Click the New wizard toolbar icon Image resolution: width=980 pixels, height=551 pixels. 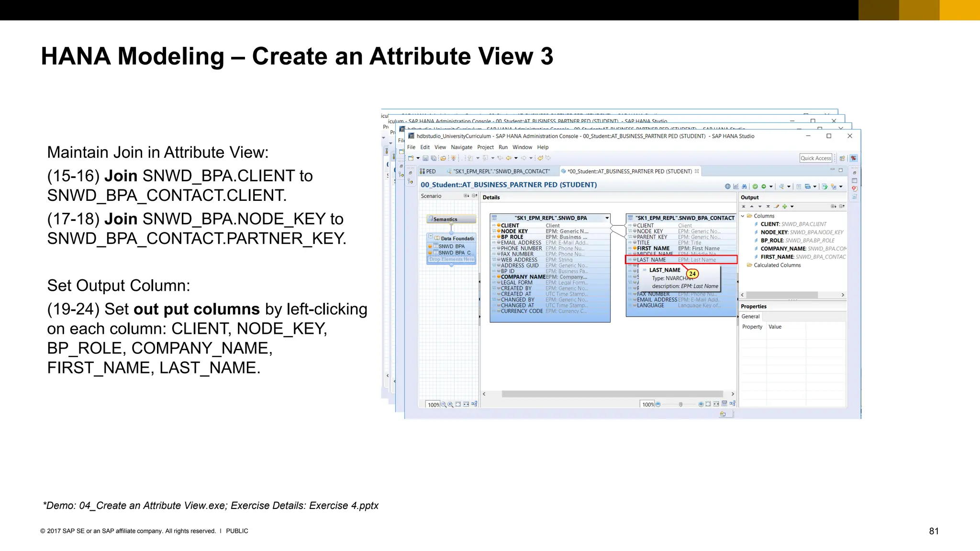411,158
